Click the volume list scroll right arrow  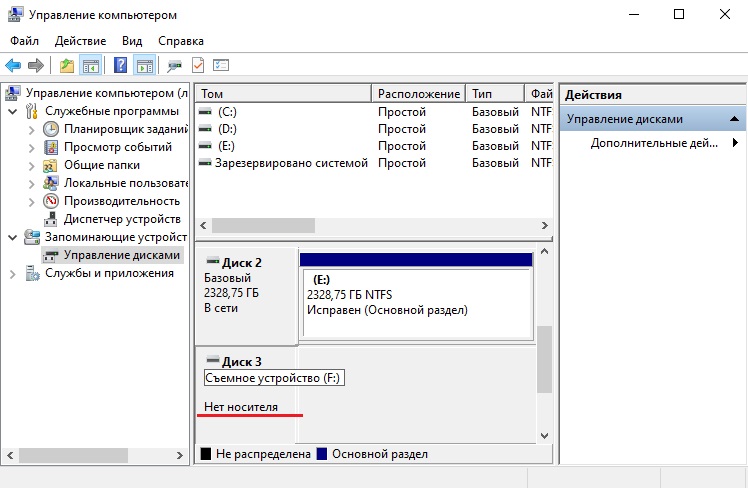[544, 226]
